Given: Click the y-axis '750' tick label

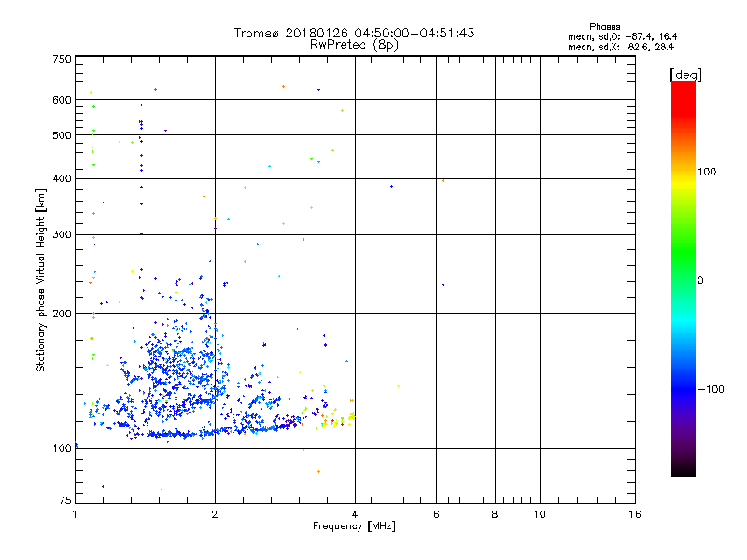Looking at the screenshot, I should point(62,59).
